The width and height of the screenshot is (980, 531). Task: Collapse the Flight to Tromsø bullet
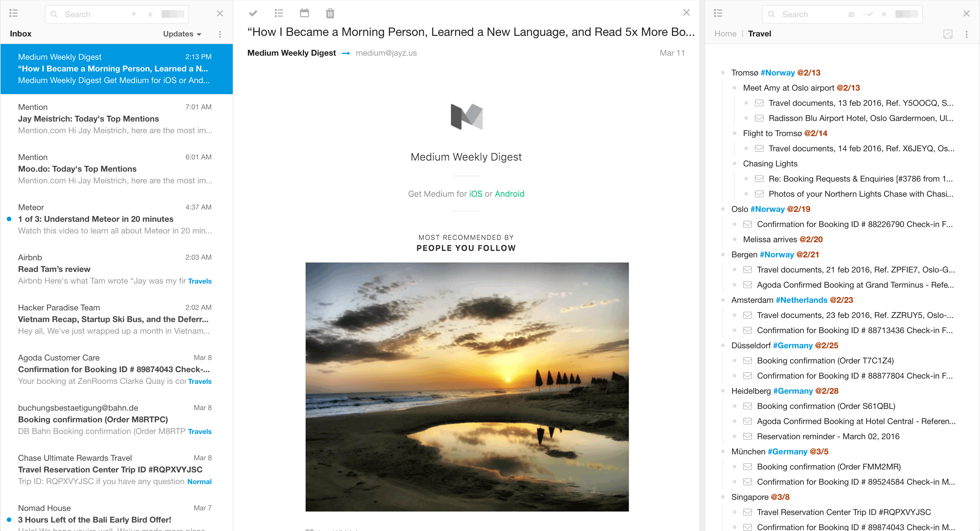point(735,133)
